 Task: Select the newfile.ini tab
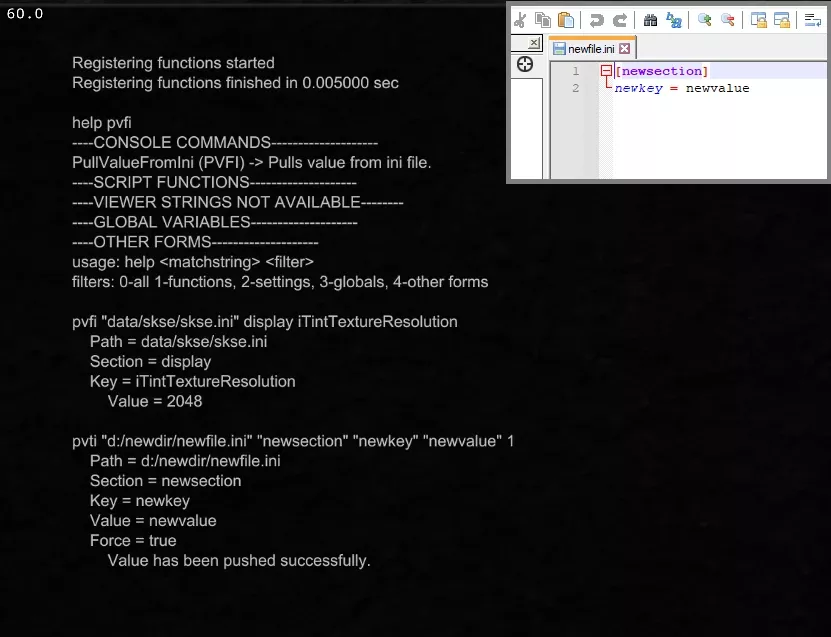point(591,49)
